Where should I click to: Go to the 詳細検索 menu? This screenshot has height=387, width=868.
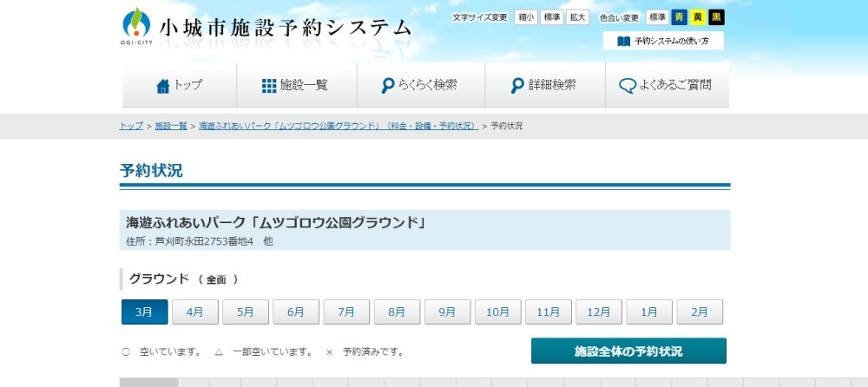545,85
